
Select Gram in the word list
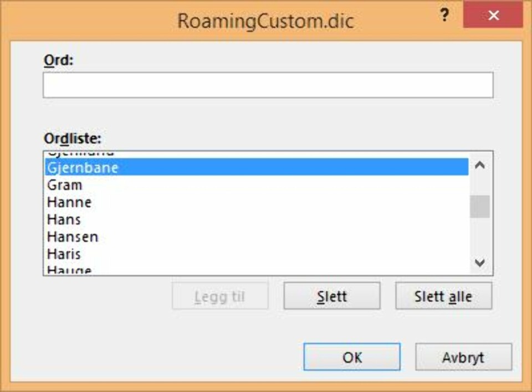click(x=65, y=185)
